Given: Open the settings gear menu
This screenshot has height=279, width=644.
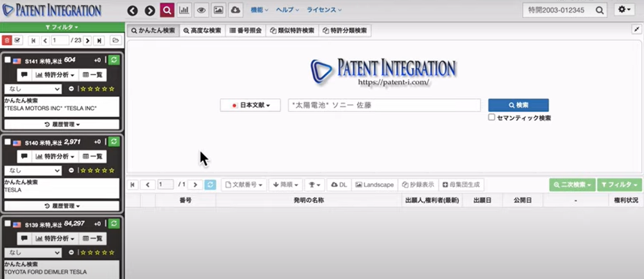Looking at the screenshot, I should click(624, 10).
